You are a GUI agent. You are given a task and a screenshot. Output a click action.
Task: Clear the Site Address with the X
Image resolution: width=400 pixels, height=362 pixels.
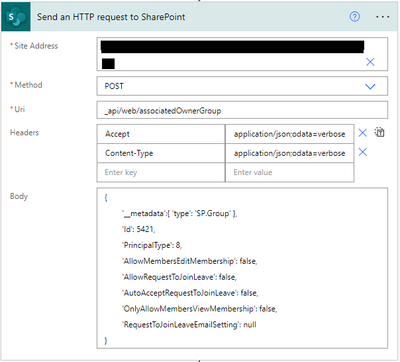(x=370, y=62)
